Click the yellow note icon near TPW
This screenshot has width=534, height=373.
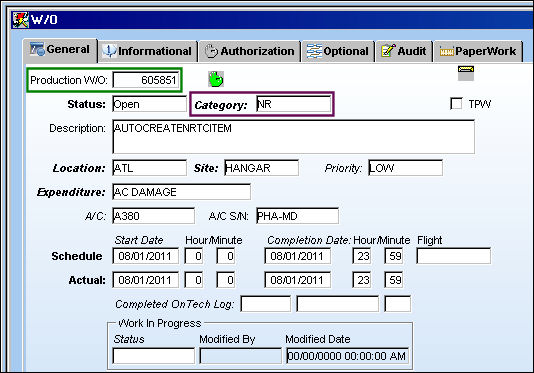tap(466, 73)
